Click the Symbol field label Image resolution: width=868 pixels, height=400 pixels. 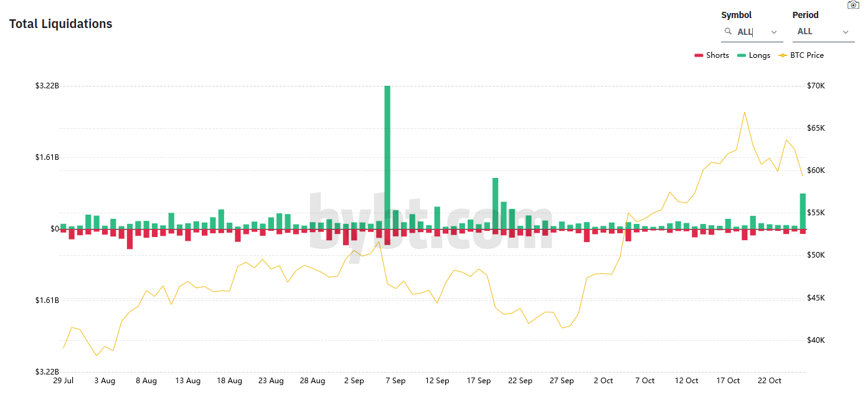(736, 15)
